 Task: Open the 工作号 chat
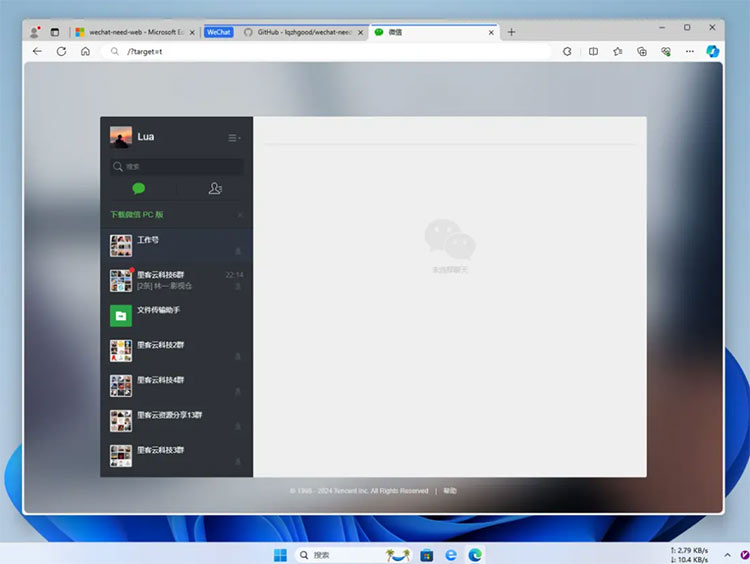pos(176,245)
